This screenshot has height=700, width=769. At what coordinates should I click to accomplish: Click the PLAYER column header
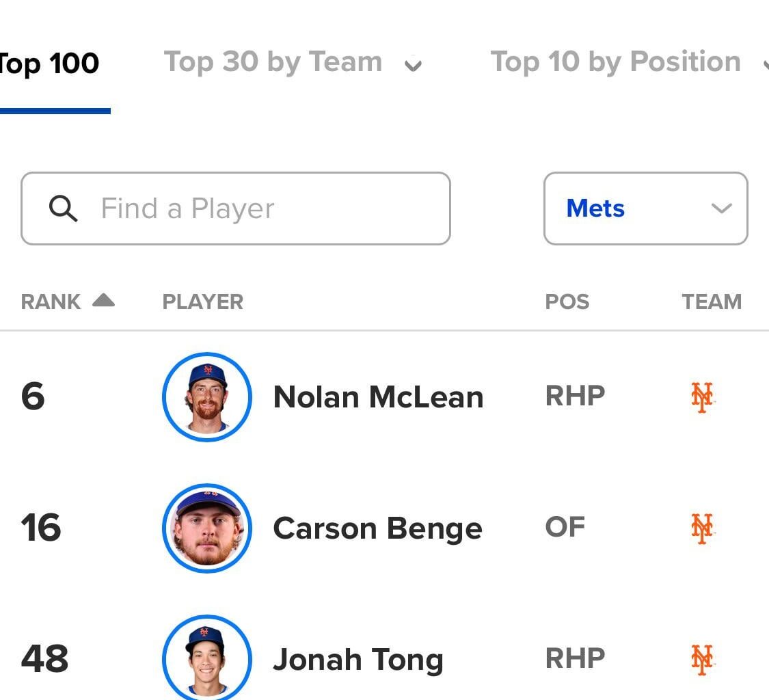coord(202,301)
